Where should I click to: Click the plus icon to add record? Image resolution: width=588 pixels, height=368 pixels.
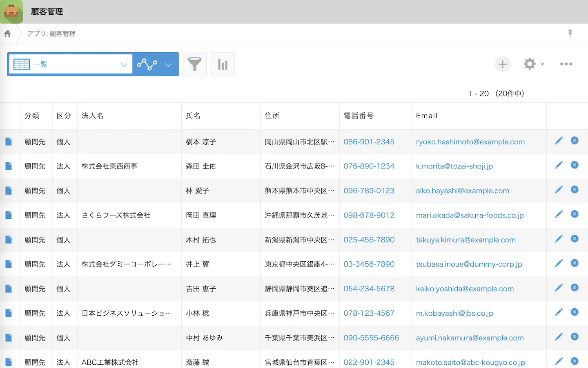pyautogui.click(x=503, y=64)
